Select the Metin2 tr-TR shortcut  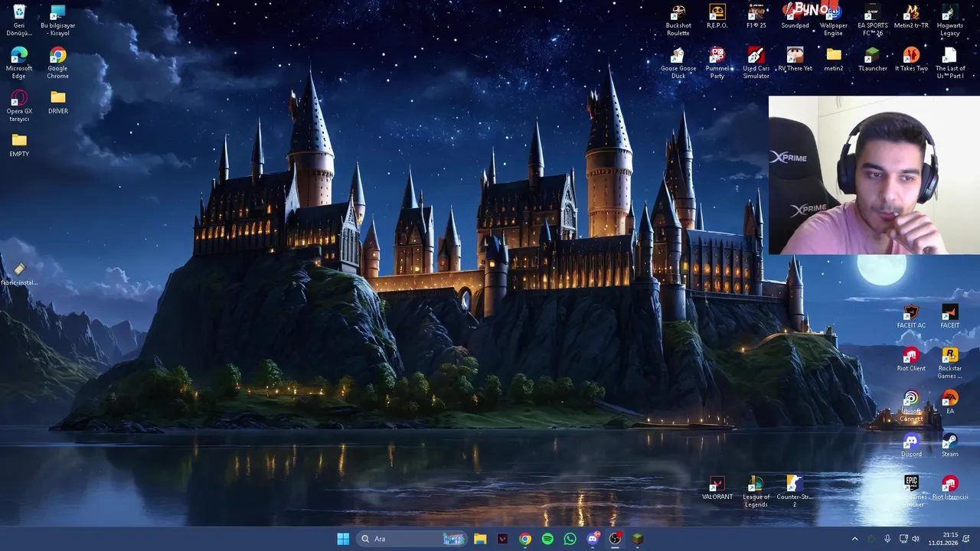tap(911, 17)
